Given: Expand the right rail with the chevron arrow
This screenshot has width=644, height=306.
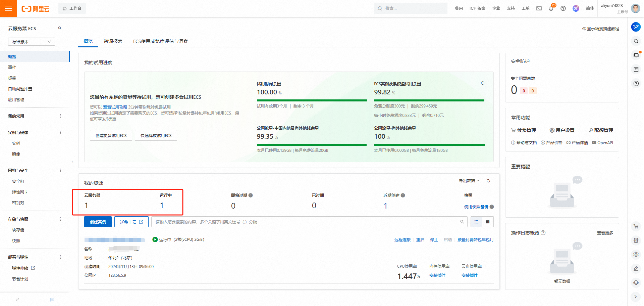Looking at the screenshot, I should [636, 297].
